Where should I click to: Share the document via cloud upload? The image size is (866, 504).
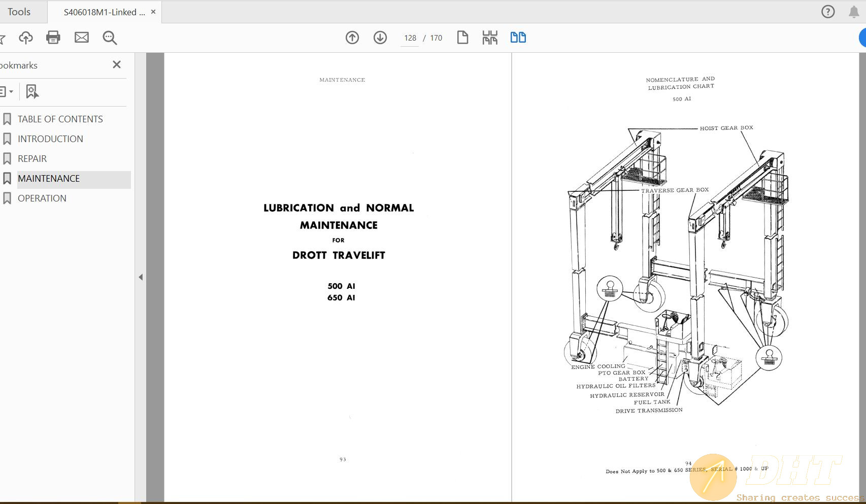tap(26, 37)
